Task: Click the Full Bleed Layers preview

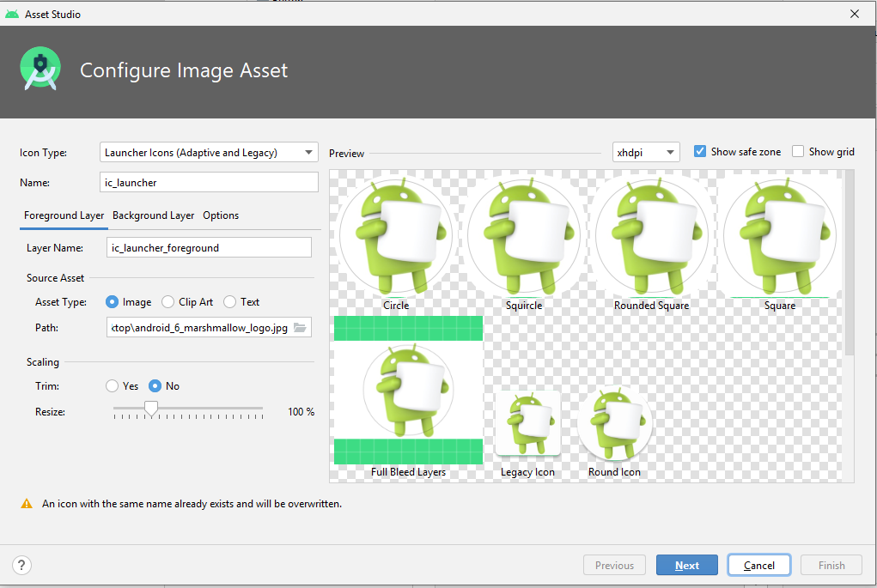Action: click(x=408, y=390)
